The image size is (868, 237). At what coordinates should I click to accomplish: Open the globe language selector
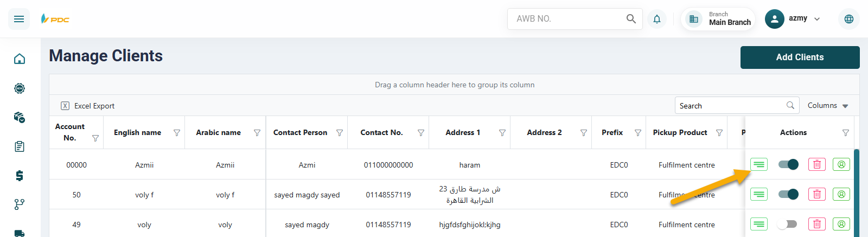click(x=848, y=19)
